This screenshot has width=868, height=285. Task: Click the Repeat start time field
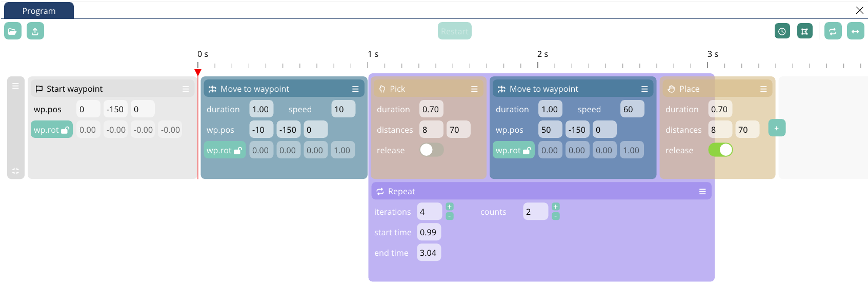tap(429, 232)
